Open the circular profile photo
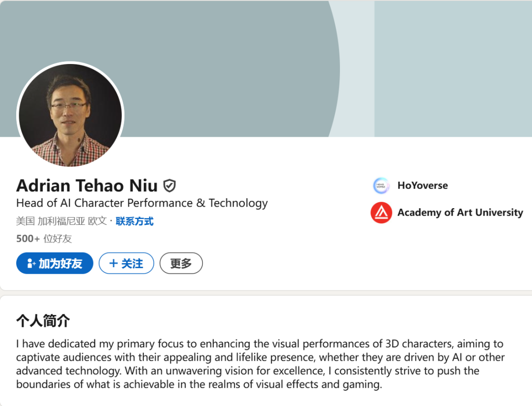 (70, 115)
